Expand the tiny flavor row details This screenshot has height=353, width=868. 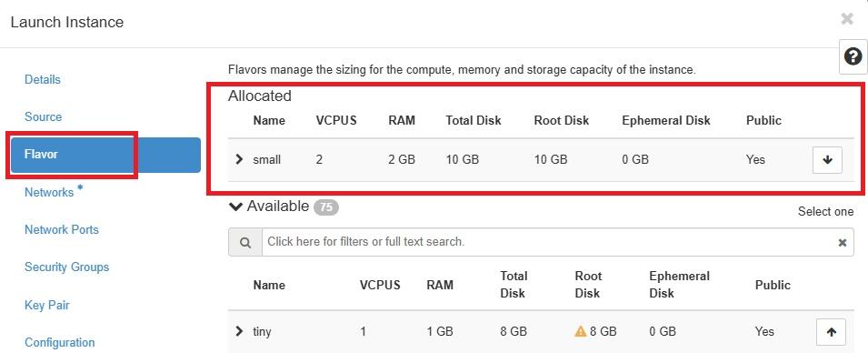239,331
